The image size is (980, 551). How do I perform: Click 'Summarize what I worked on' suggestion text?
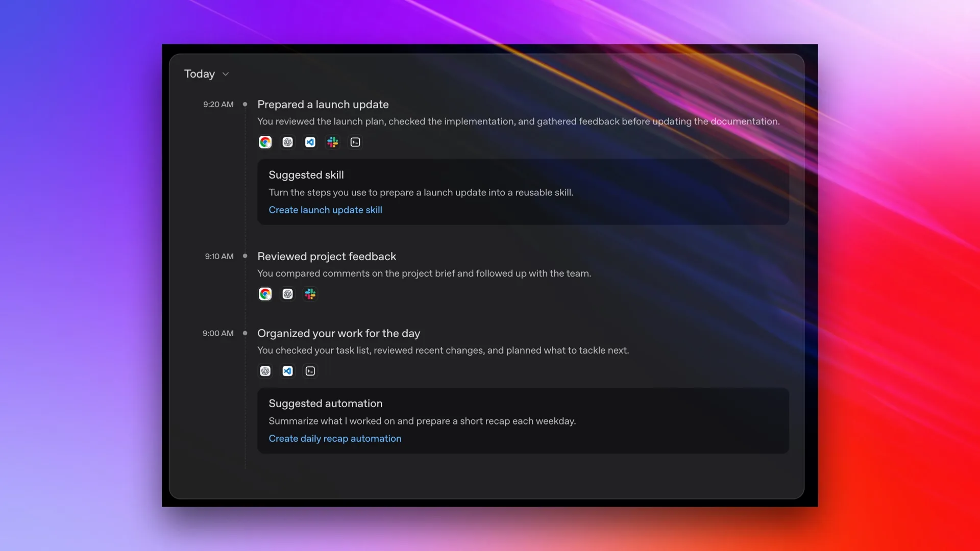click(x=422, y=421)
